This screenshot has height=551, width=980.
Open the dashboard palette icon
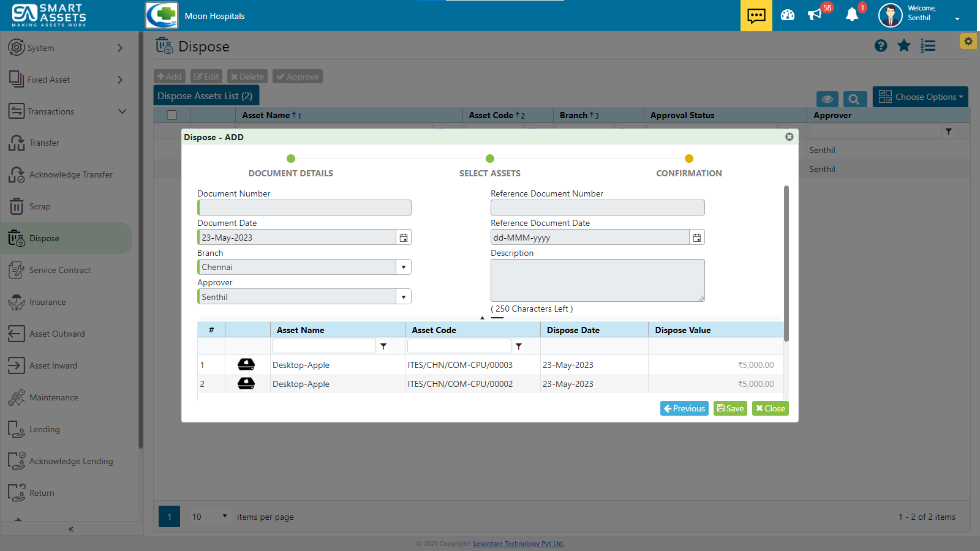[x=788, y=15]
